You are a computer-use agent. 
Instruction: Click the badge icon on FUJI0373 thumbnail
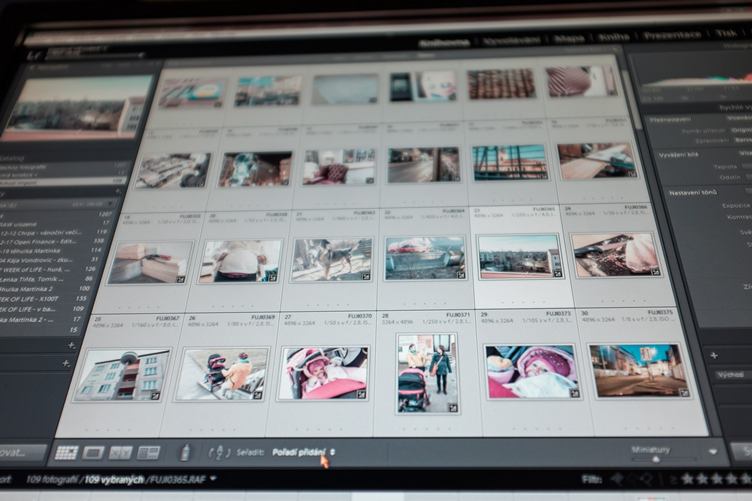[574, 394]
